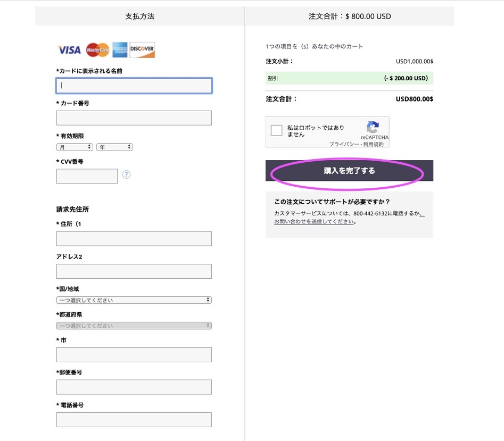
Task: Click into the CVV番号 field
Action: (x=87, y=176)
